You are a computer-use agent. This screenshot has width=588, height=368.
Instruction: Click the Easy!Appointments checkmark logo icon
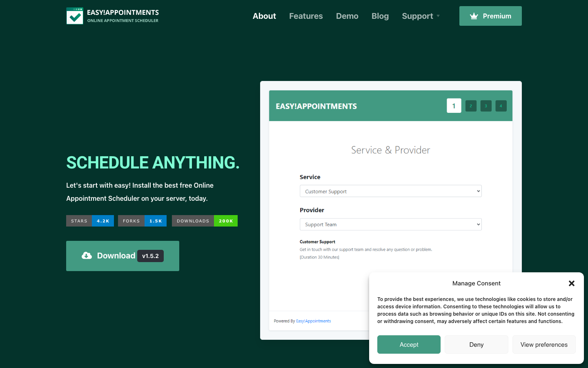(x=75, y=16)
